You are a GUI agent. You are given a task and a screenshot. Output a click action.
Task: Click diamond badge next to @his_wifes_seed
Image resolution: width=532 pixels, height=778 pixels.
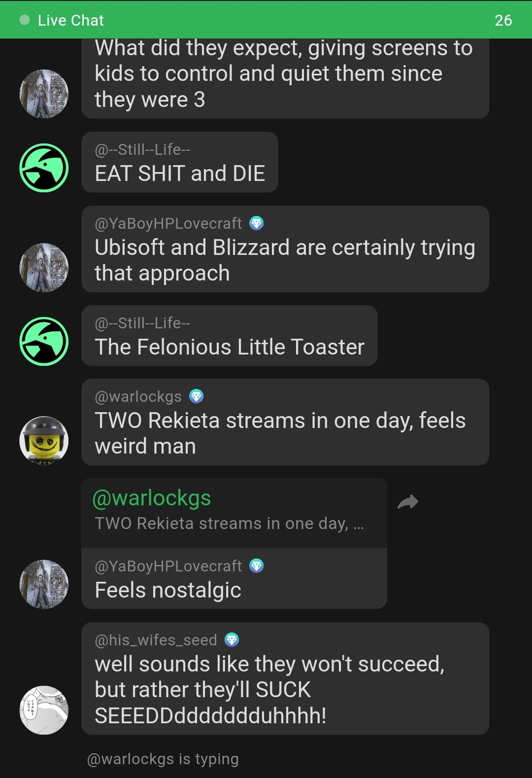pyautogui.click(x=232, y=640)
